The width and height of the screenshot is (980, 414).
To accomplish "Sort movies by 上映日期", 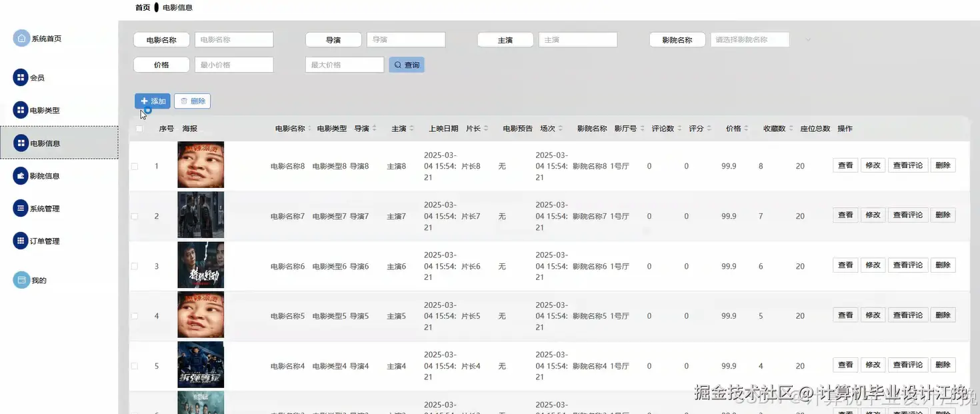I will [444, 128].
